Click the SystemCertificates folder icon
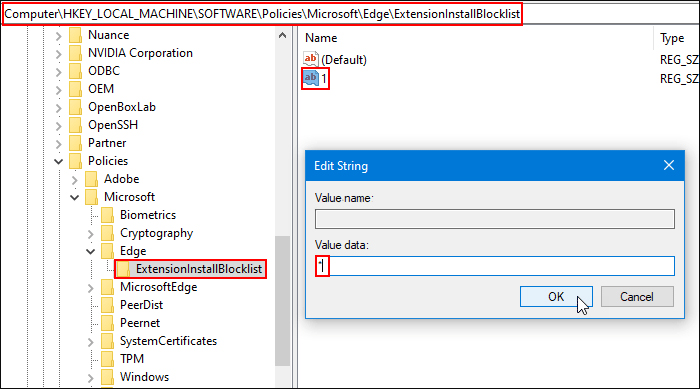The width and height of the screenshot is (700, 389). (x=108, y=341)
